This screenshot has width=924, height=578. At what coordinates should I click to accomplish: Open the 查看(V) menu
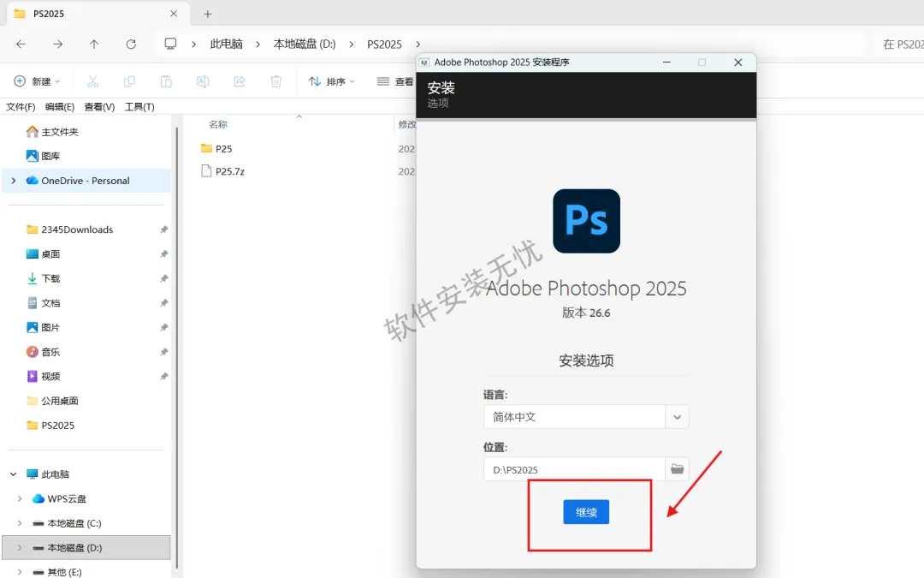99,107
